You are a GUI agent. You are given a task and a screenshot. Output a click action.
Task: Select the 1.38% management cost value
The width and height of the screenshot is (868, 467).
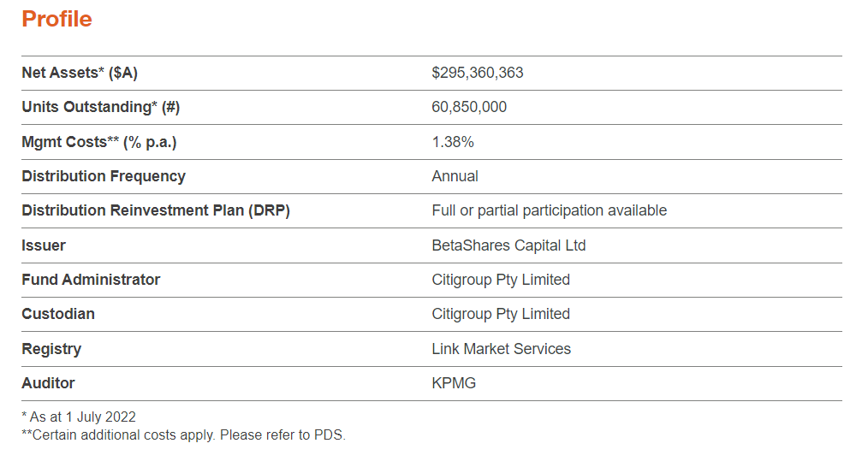tap(453, 142)
